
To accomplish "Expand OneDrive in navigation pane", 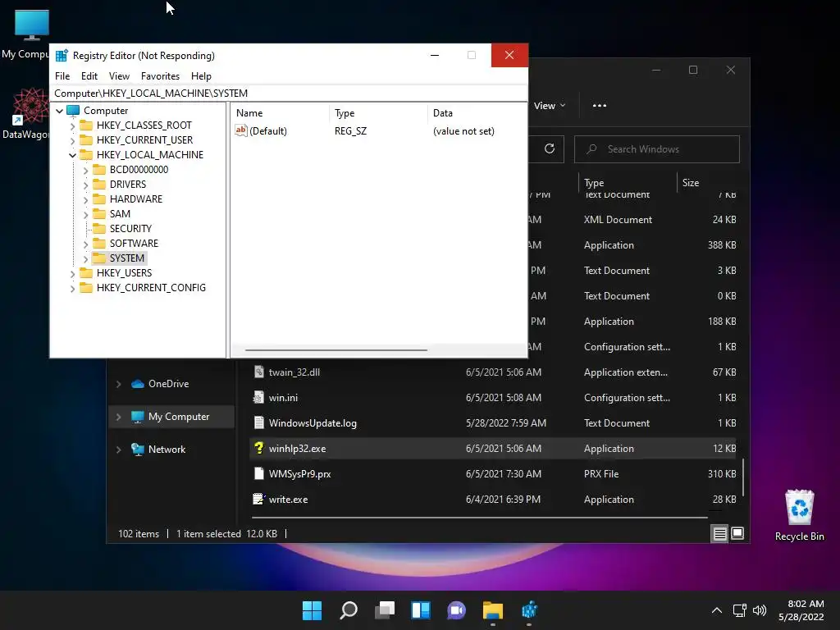I will (118, 384).
